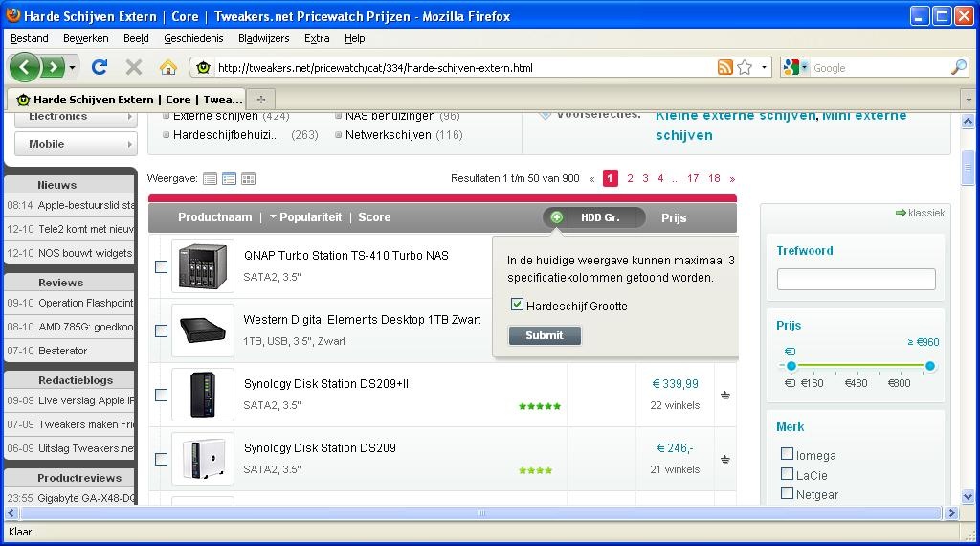The width and height of the screenshot is (980, 546).
Task: Open the Bestand menu
Action: (30, 38)
